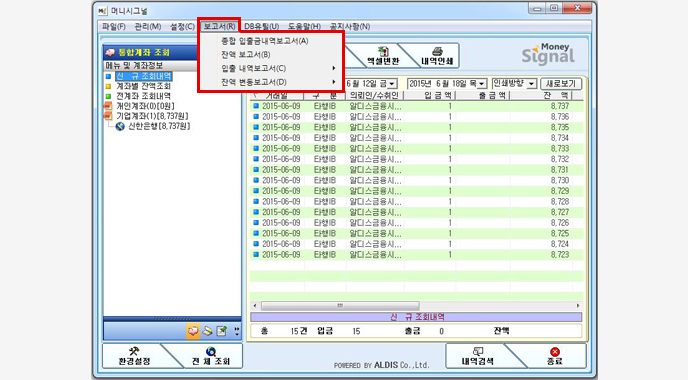Open the 설정(C) menu

click(182, 27)
